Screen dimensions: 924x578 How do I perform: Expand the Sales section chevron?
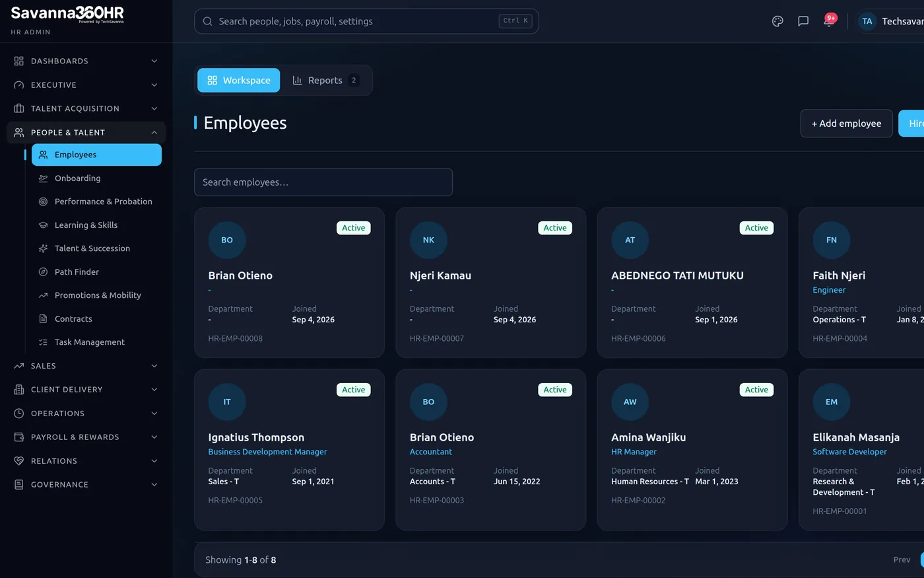(154, 366)
